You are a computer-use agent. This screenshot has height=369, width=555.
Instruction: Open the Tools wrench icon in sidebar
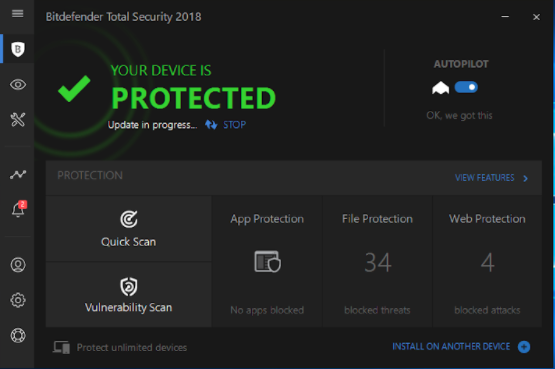[x=18, y=120]
